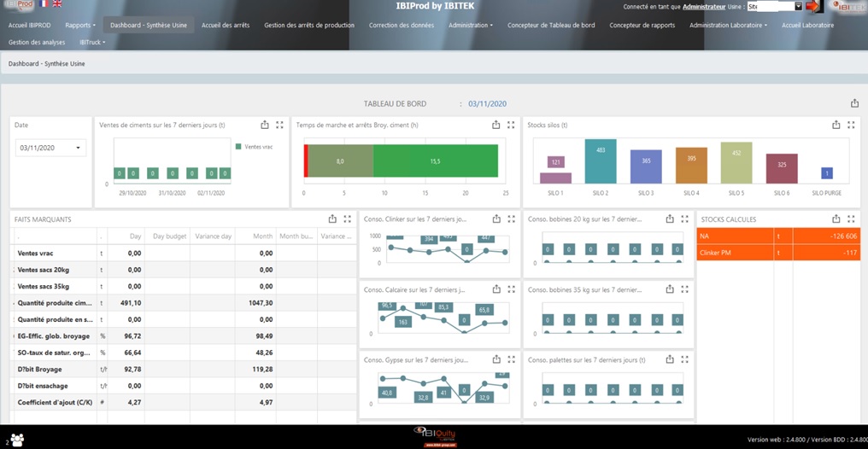Viewport: 868px width, 449px height.
Task: Open Concepteur de rapports menu item
Action: coord(642,25)
